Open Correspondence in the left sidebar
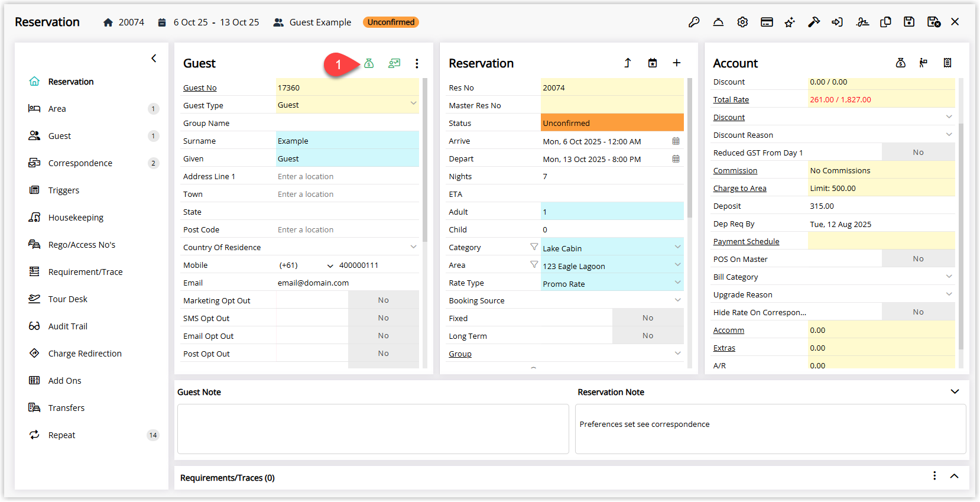 (80, 163)
